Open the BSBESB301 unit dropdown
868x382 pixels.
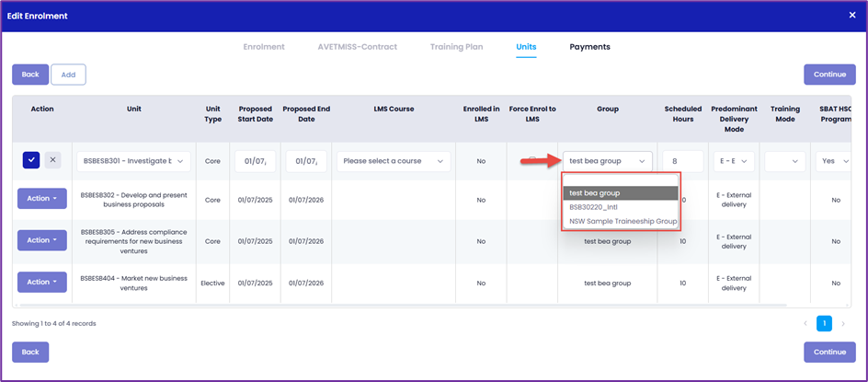[x=133, y=161]
